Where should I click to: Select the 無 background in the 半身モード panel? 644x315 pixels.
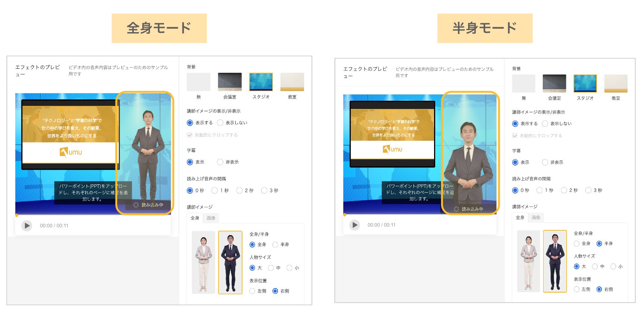coord(524,84)
